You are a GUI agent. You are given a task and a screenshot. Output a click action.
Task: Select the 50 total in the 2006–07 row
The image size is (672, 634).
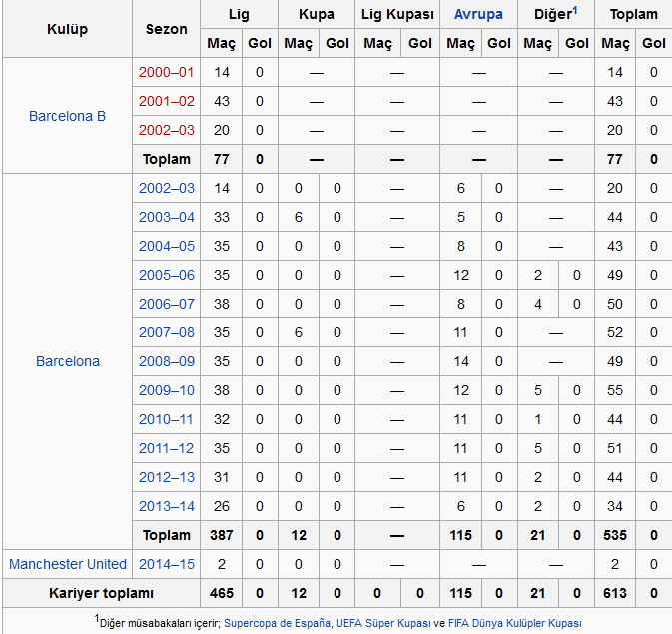(615, 304)
